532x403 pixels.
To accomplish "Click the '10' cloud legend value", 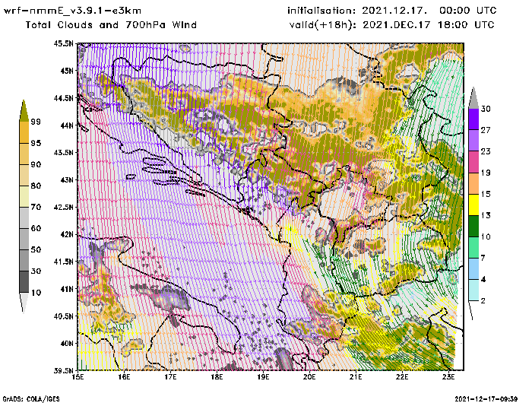I will (x=36, y=292).
